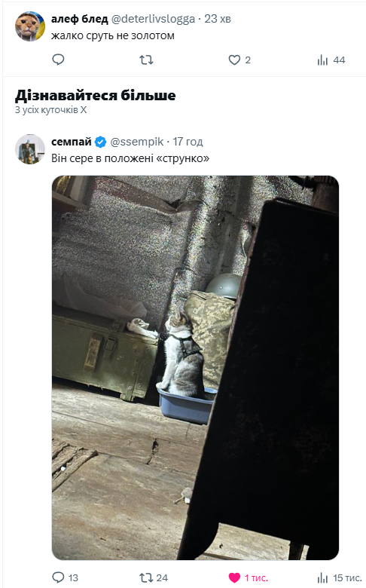Open алеф блед's cat avatar
The height and width of the screenshot is (588, 366).
pos(29,26)
